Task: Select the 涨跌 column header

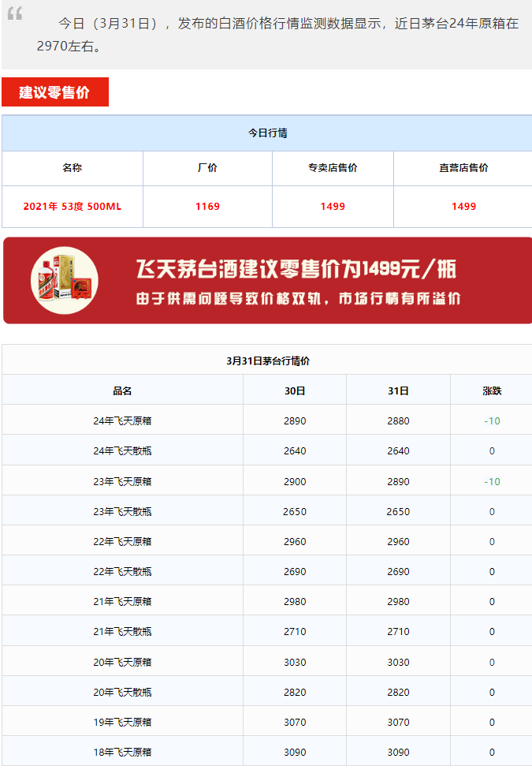Action: pos(492,390)
